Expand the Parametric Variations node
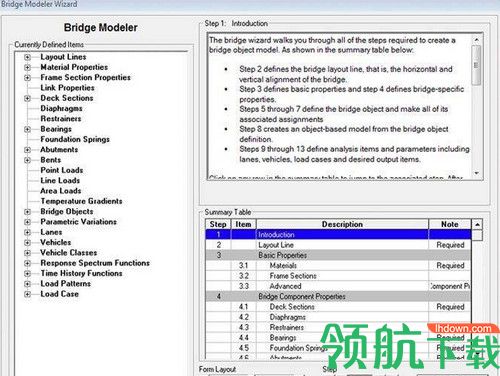 (x=27, y=222)
